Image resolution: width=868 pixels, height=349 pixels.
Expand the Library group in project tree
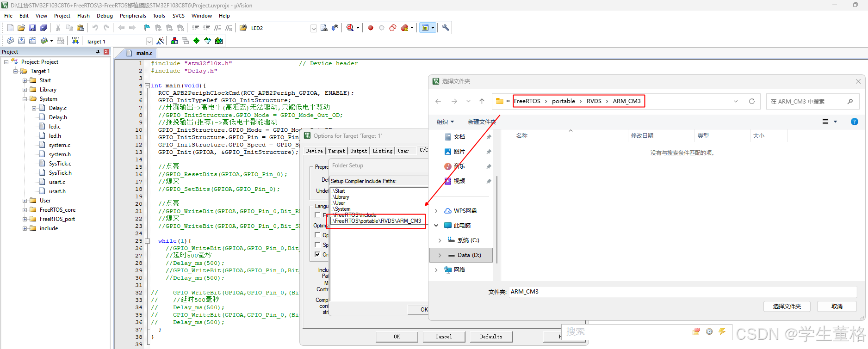click(x=25, y=90)
